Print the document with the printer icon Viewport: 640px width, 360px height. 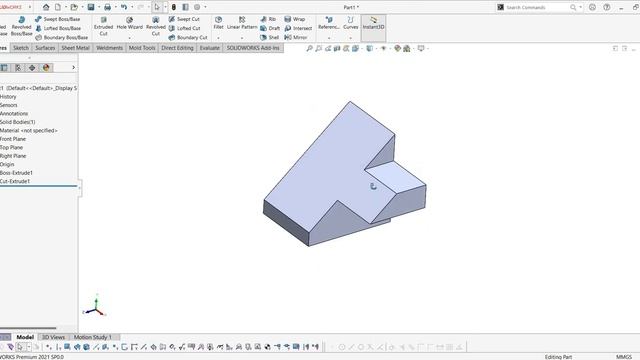point(107,7)
